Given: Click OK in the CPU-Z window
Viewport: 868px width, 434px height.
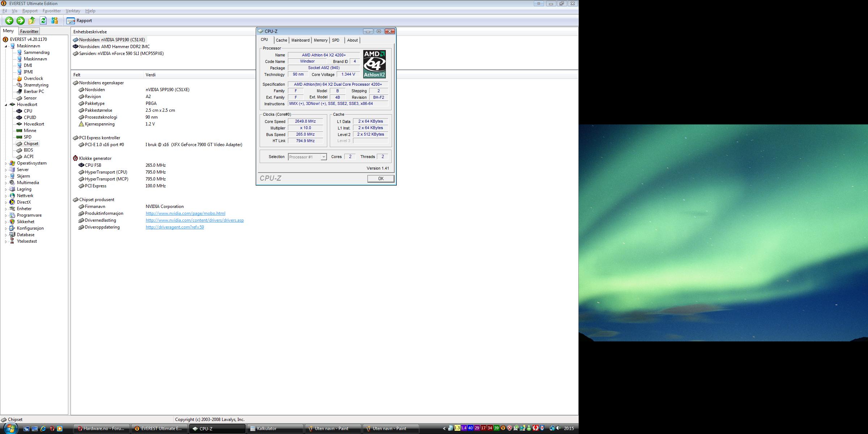Looking at the screenshot, I should [381, 179].
